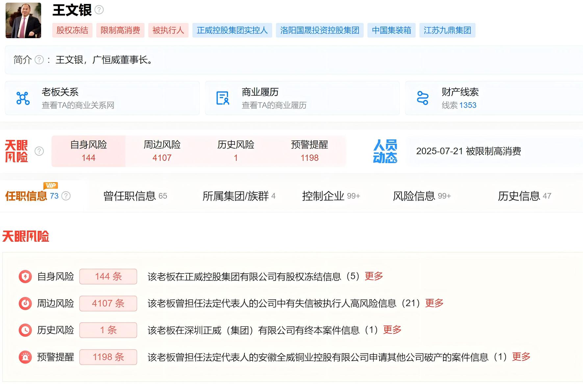Click the 自身风险 label in risk list
Viewport: 583px width, 392px height.
pos(56,277)
